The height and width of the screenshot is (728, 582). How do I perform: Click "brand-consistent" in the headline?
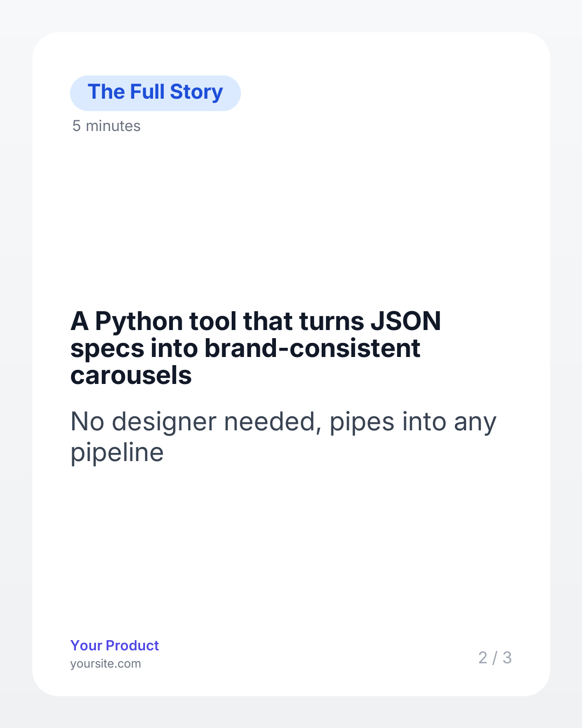pos(312,348)
